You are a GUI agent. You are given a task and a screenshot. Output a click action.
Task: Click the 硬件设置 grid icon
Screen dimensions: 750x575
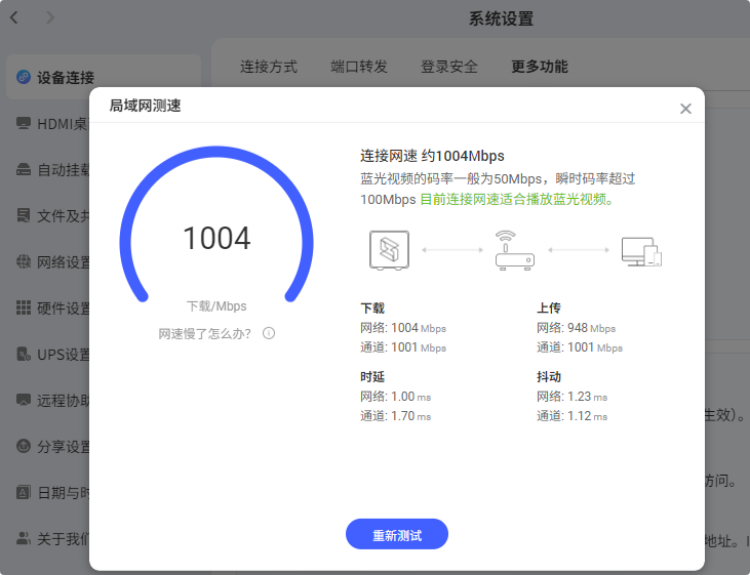[23, 308]
